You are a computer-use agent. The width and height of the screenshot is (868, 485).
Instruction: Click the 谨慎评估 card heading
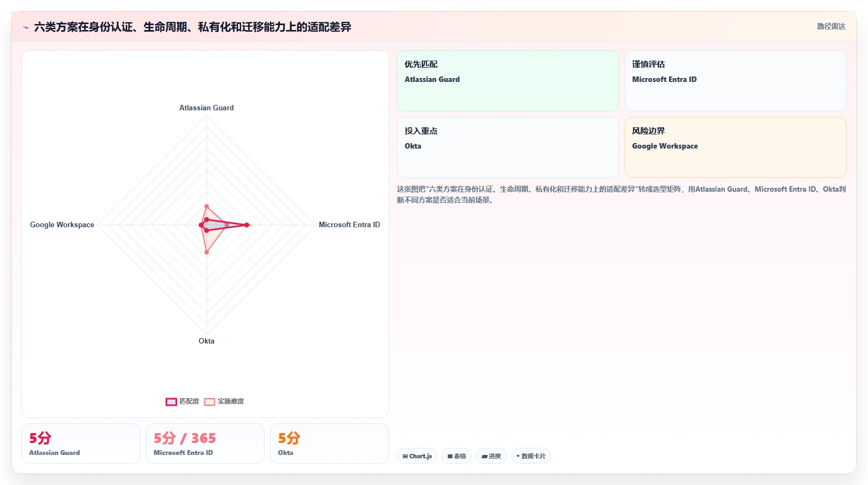(x=648, y=64)
